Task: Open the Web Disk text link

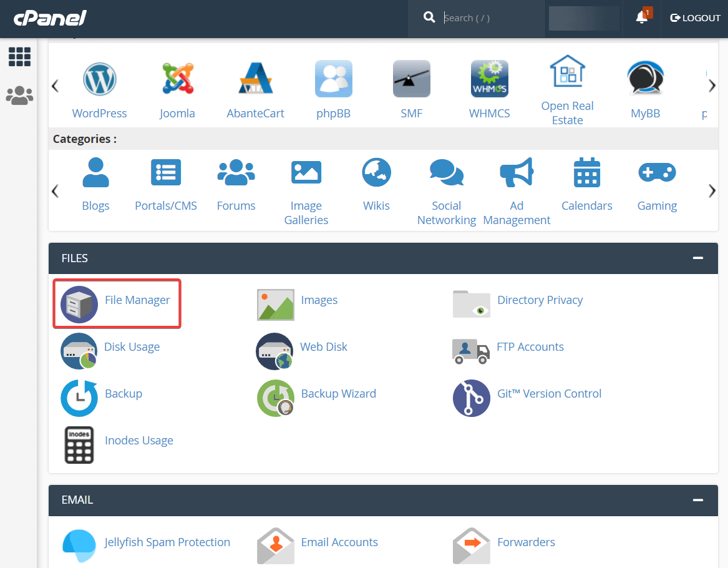Action: coord(324,347)
